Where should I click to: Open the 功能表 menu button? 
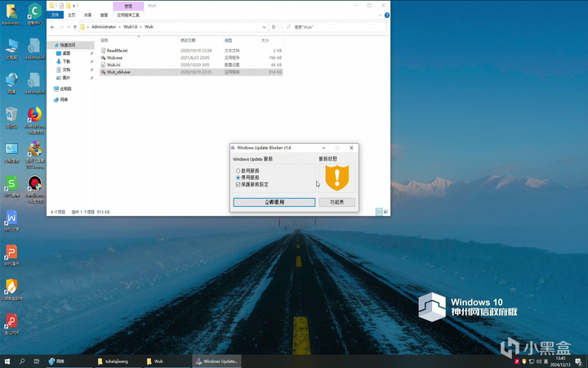(336, 203)
